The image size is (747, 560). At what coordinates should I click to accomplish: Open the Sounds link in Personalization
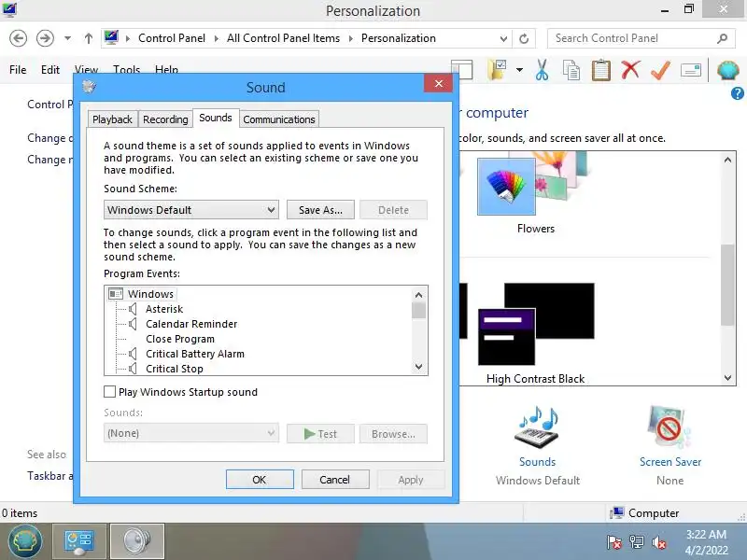[x=538, y=462]
